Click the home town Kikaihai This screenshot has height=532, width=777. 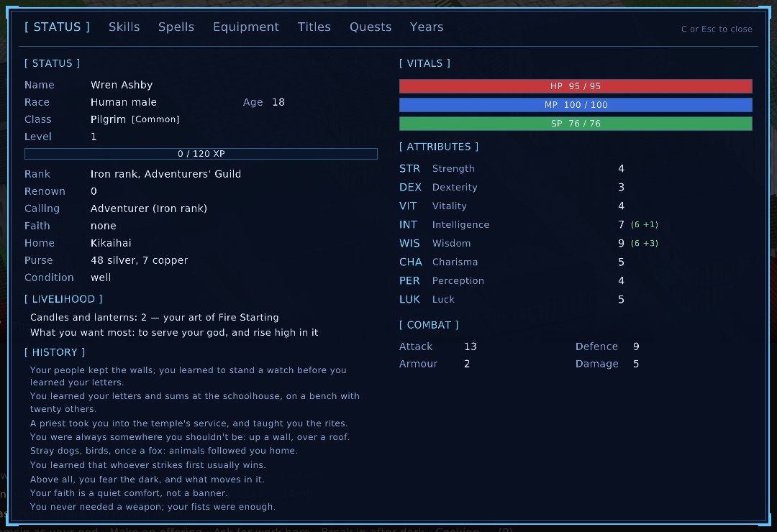[x=111, y=243]
